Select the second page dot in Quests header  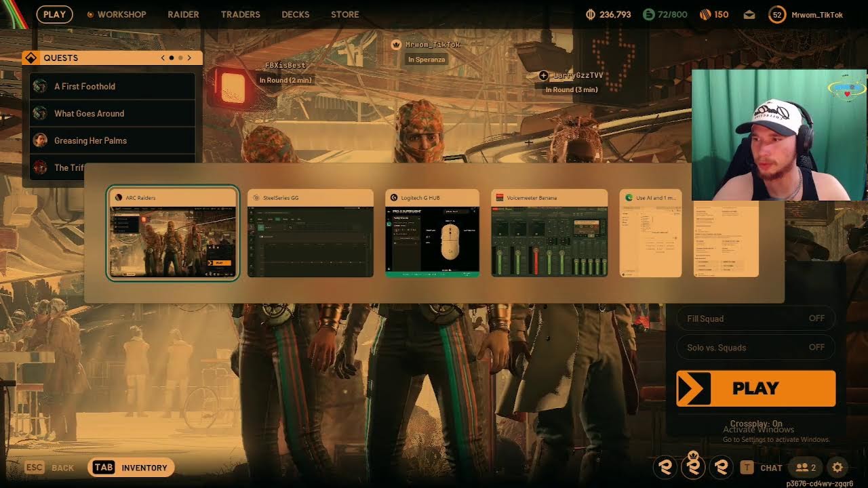180,58
